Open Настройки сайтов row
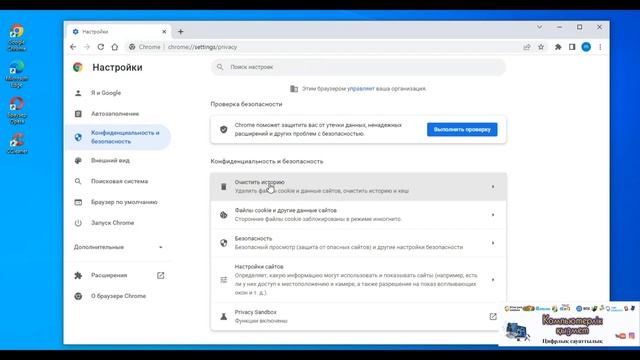Viewport: 640px width, 360px height. (358, 280)
